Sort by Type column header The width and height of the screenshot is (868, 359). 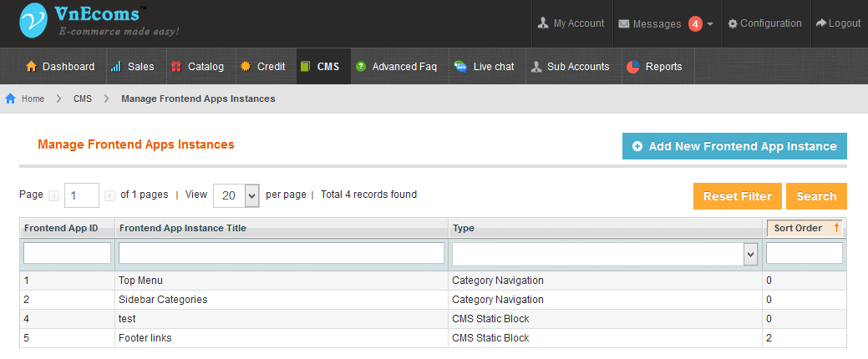464,228
